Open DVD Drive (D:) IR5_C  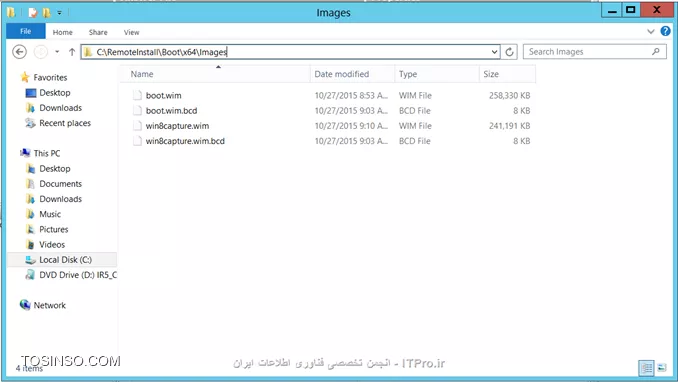point(78,275)
